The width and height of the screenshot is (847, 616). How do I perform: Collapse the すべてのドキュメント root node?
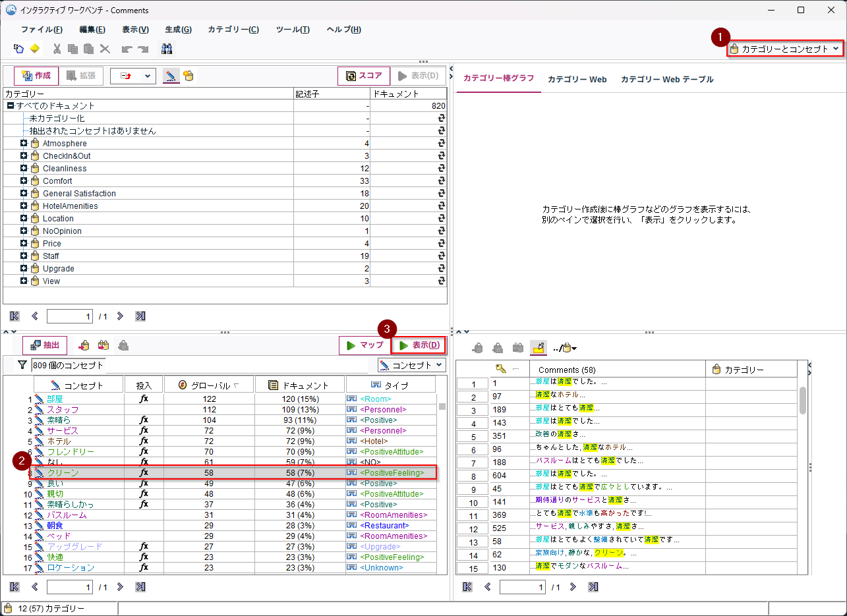11,106
